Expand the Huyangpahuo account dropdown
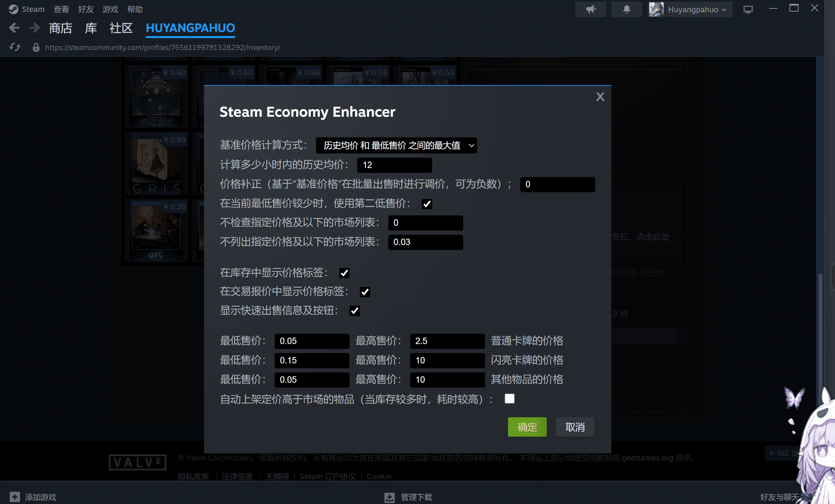This screenshot has width=835, height=504. point(724,9)
